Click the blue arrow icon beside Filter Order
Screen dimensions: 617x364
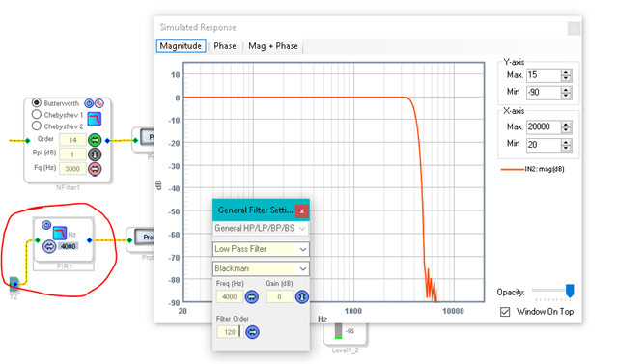point(252,332)
